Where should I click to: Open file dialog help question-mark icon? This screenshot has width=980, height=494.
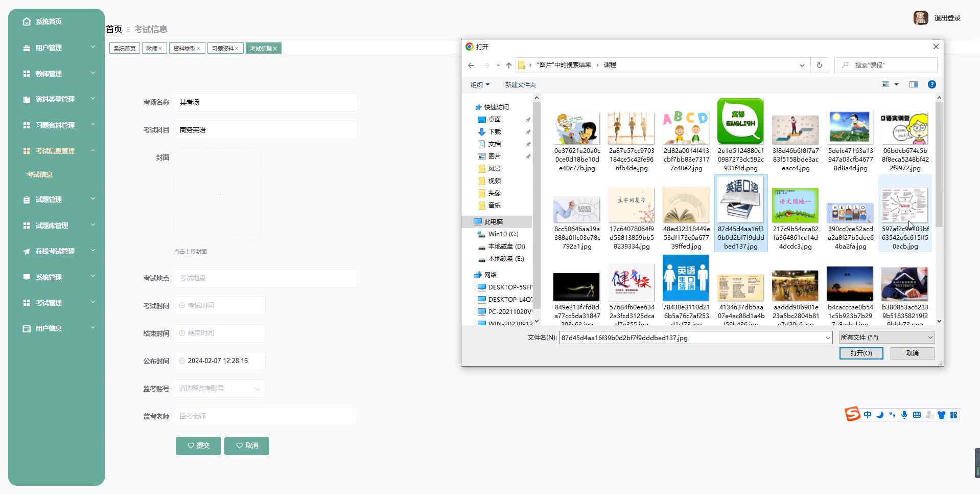tap(932, 84)
